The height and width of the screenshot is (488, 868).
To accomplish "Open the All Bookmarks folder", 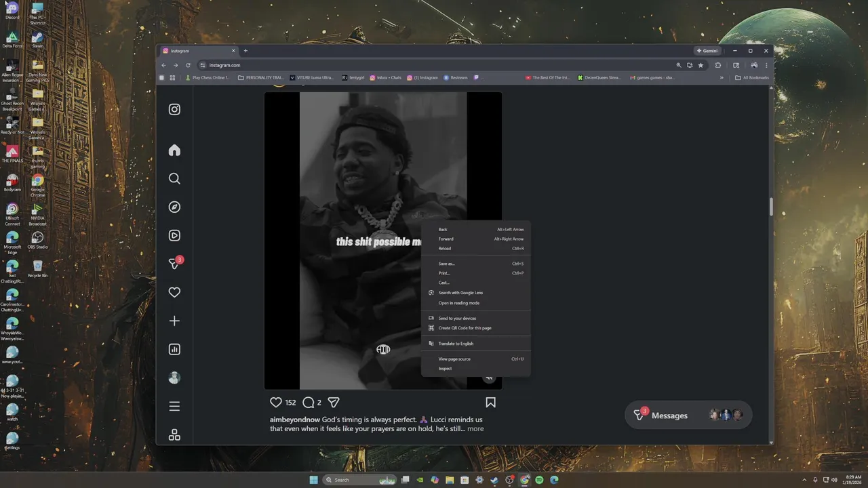I will tap(752, 78).
